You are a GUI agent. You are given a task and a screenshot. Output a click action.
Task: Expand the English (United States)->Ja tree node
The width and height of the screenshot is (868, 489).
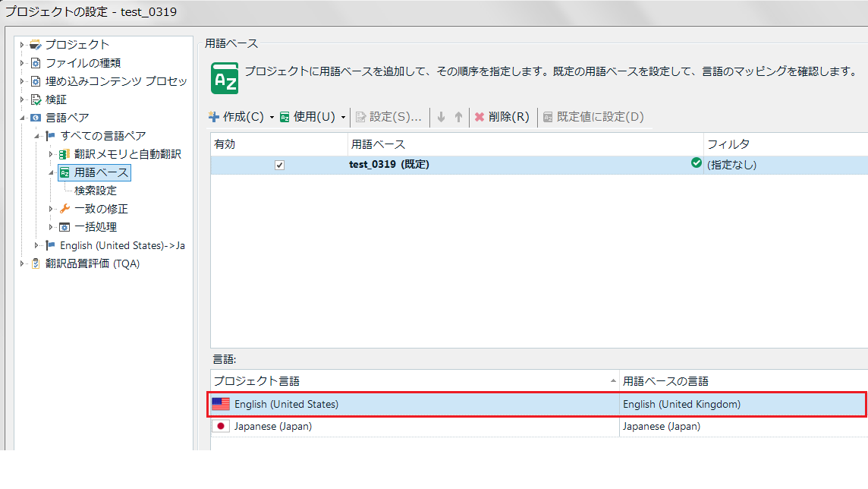coord(37,245)
